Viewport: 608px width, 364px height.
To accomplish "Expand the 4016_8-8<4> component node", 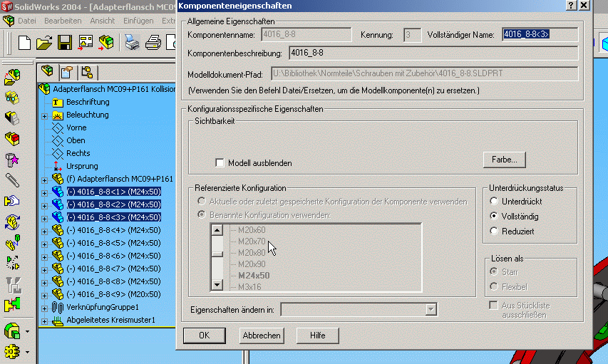I will [45, 232].
